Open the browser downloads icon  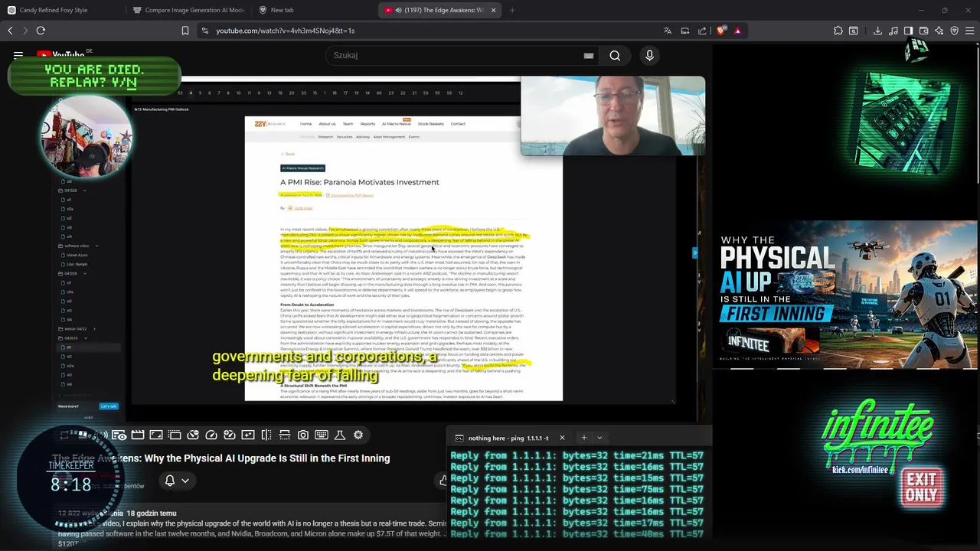(877, 31)
